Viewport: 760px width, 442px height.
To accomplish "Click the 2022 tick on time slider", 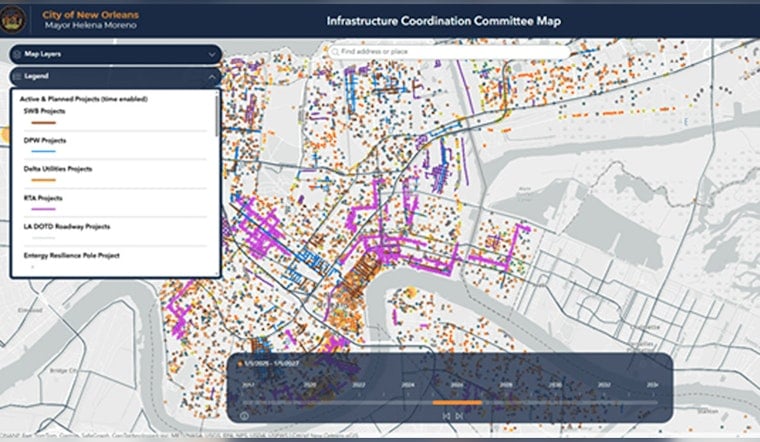I will (359, 385).
